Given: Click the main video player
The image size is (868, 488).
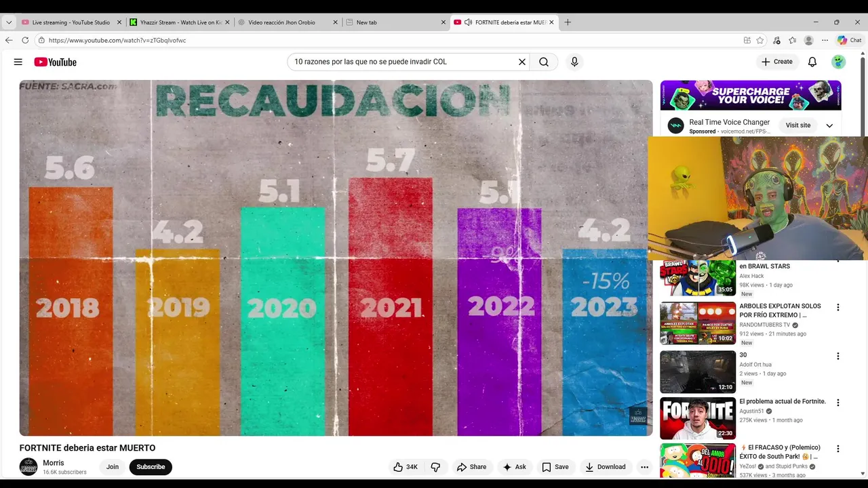Looking at the screenshot, I should point(336,258).
